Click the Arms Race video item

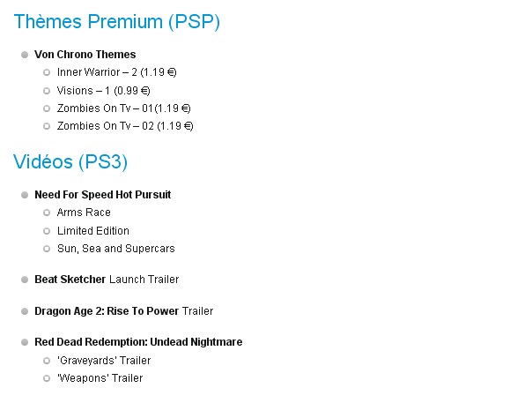click(84, 213)
